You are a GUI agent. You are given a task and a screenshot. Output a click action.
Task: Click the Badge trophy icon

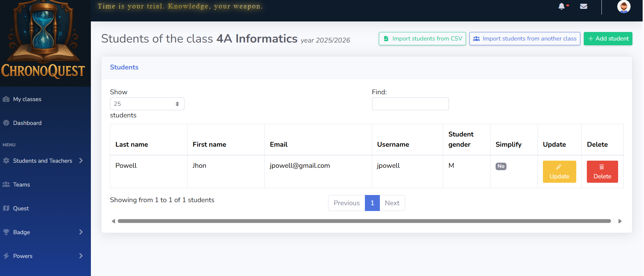pos(6,232)
